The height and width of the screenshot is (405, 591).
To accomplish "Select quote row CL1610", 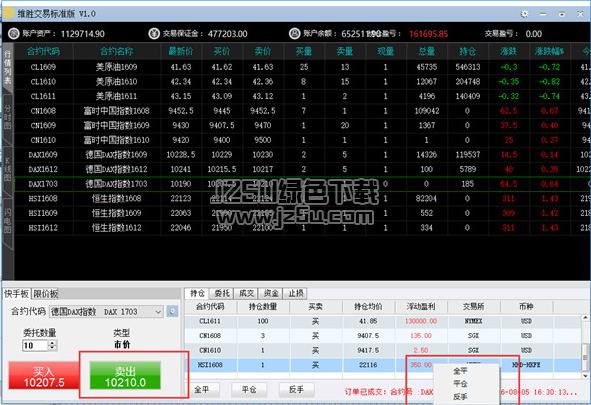I will click(x=302, y=82).
